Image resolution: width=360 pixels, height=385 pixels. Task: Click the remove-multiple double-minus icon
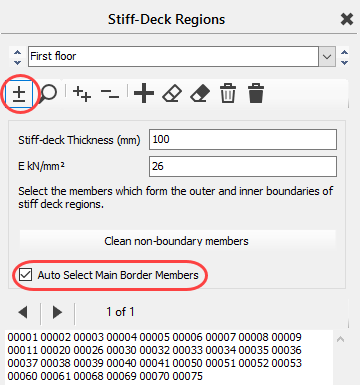(110, 94)
